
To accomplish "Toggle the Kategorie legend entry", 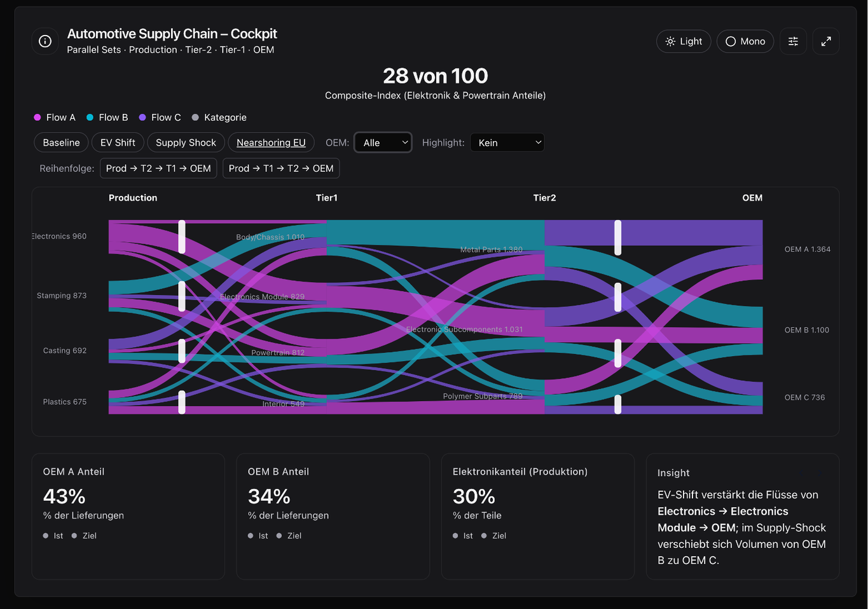I will [219, 118].
